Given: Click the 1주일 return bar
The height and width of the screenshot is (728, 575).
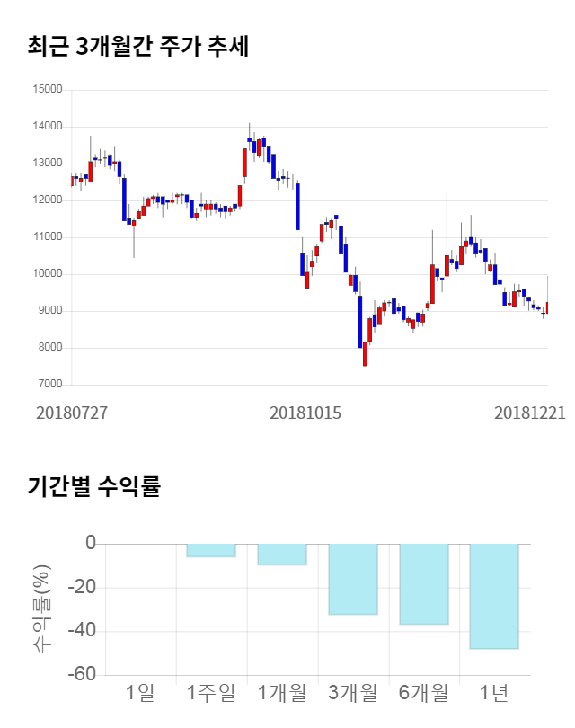Looking at the screenshot, I should click(x=211, y=550).
